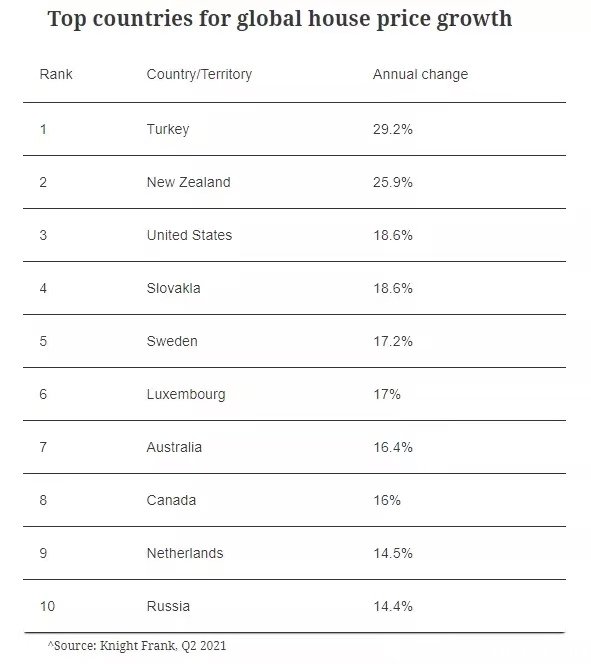Click the United States entry
This screenshot has width=591, height=664.
[x=189, y=235]
